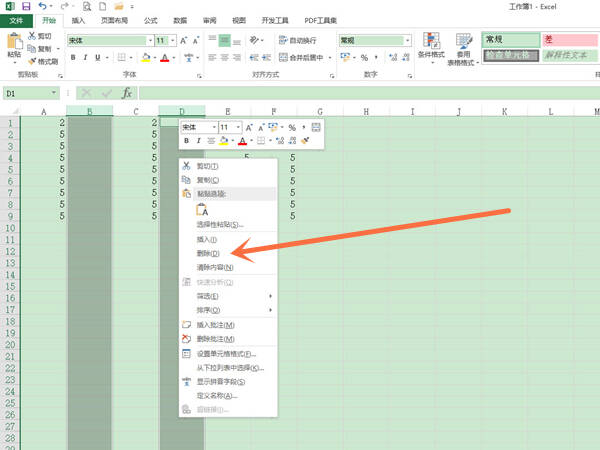Open the font size dropdown in ribbon
The width and height of the screenshot is (600, 450).
(173, 40)
